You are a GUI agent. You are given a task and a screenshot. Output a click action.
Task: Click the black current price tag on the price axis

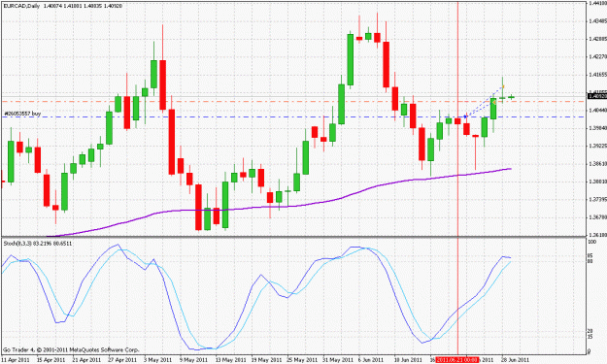tap(597, 96)
